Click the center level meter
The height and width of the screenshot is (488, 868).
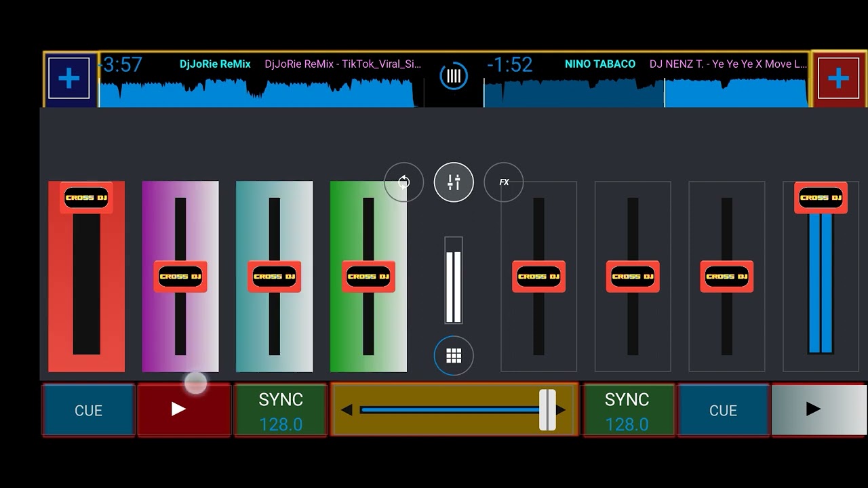point(454,280)
